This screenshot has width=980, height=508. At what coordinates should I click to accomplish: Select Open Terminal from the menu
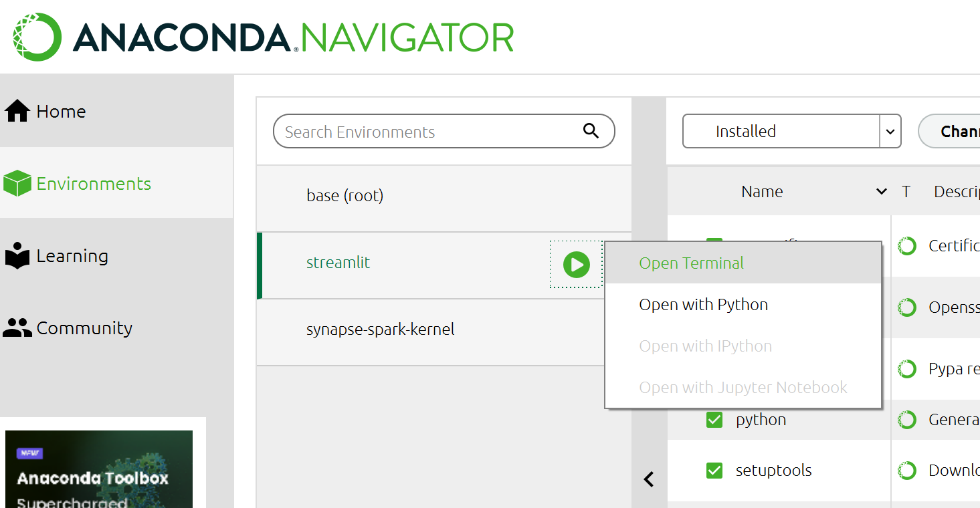[691, 263]
